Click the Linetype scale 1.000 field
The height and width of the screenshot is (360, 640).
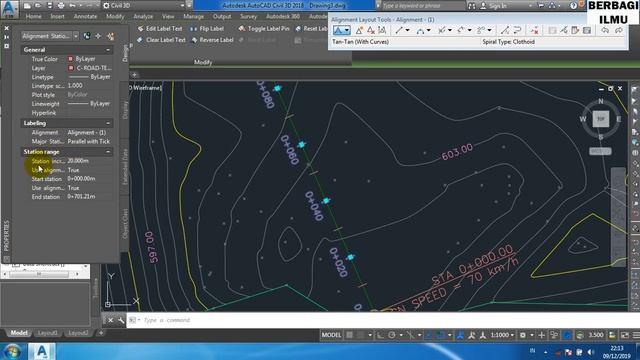89,86
